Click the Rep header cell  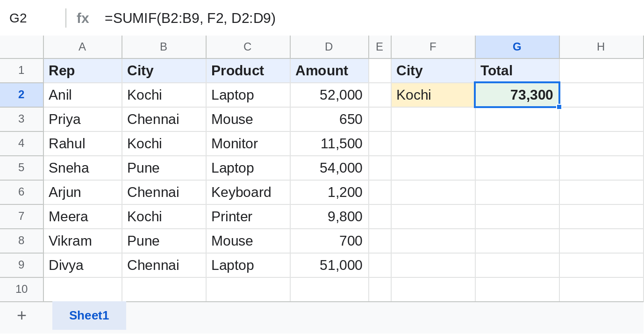pyautogui.click(x=83, y=71)
